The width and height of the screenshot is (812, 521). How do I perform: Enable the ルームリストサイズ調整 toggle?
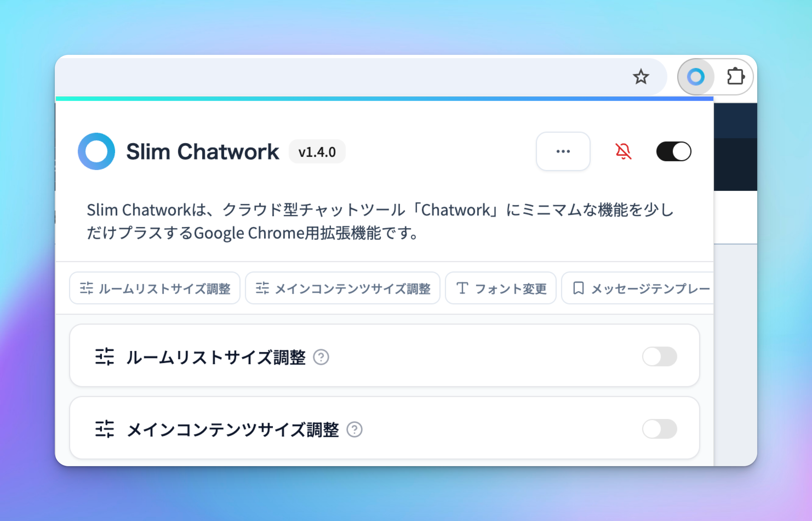659,356
